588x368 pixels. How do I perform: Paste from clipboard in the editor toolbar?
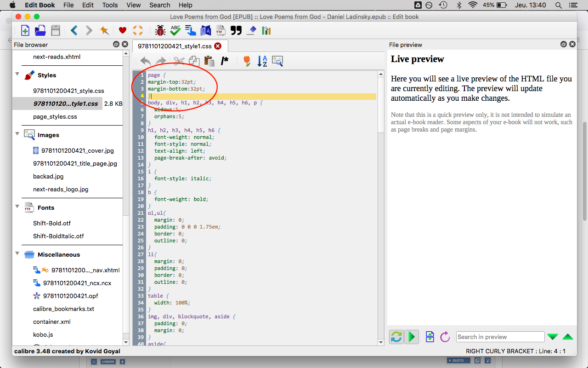209,61
